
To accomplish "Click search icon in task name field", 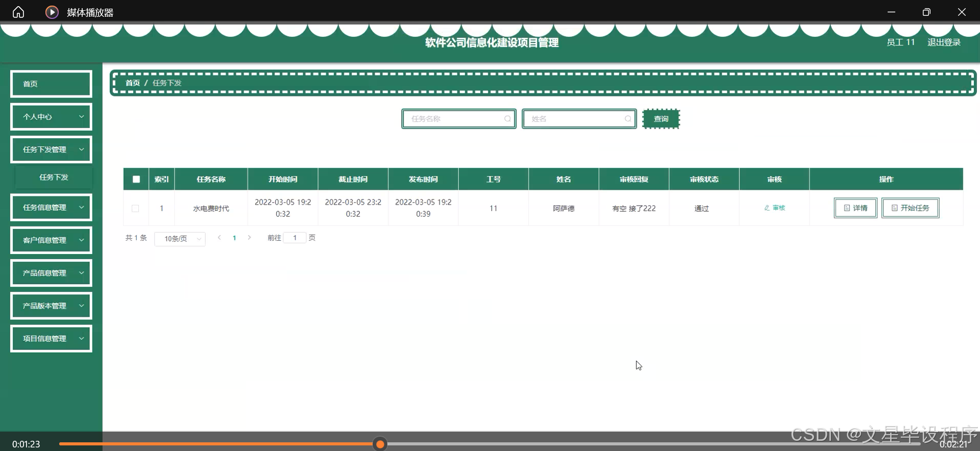I will coord(507,119).
